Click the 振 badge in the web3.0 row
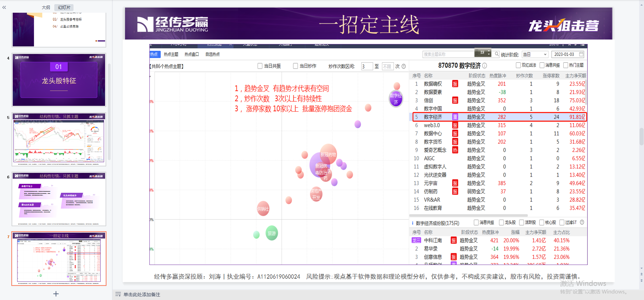Image resolution: width=644 pixels, height=300 pixels. [x=455, y=125]
